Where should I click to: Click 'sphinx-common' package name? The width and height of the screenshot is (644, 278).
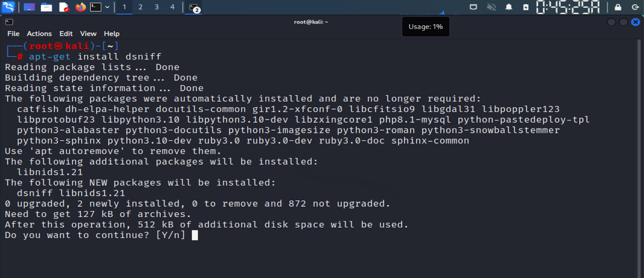430,140
